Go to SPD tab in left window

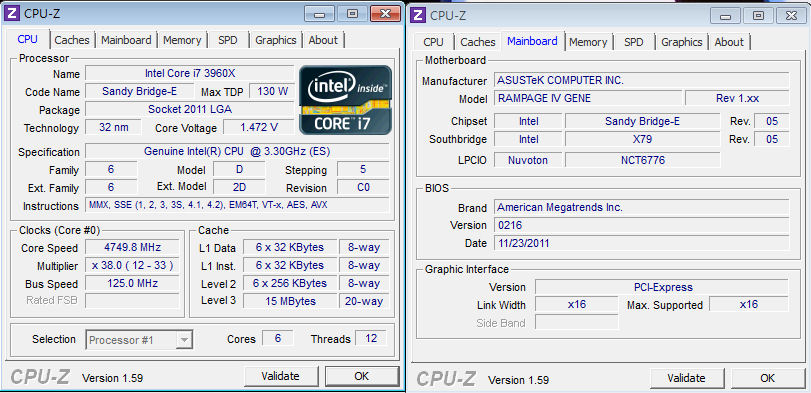(x=228, y=40)
